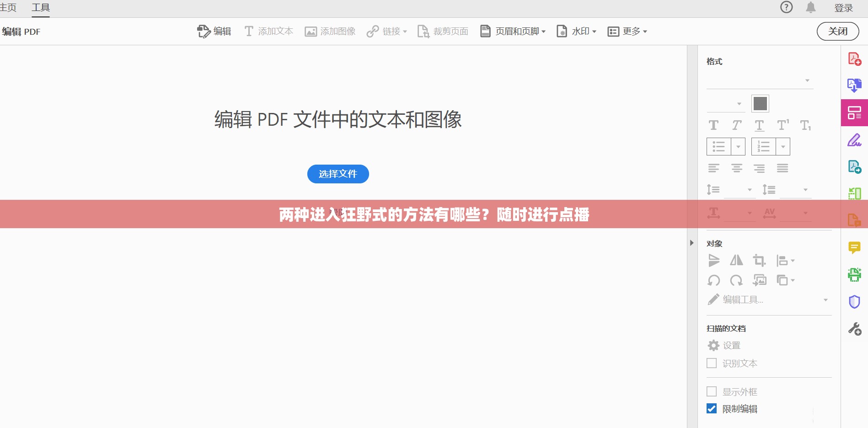This screenshot has height=428, width=868.
Task: Click the flip vertical object icon
Action: click(x=713, y=261)
